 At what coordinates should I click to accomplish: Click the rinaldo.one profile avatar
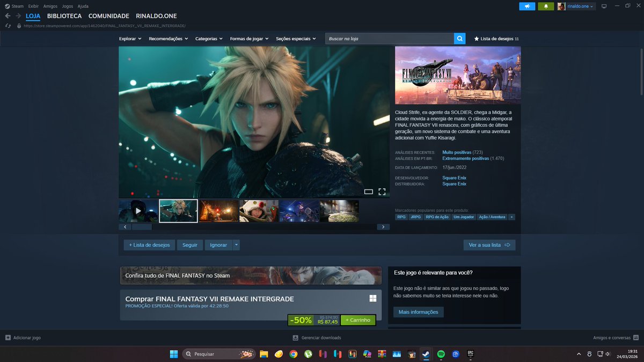coord(561,6)
